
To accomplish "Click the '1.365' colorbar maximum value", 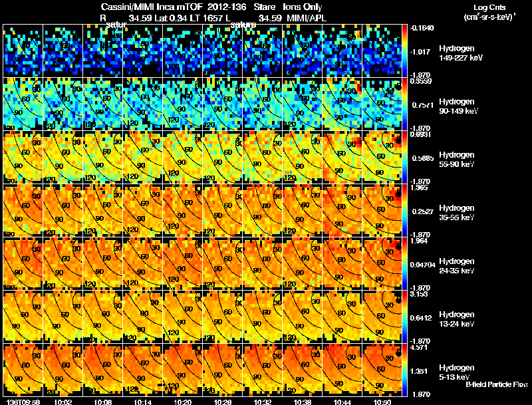I will pos(419,188).
